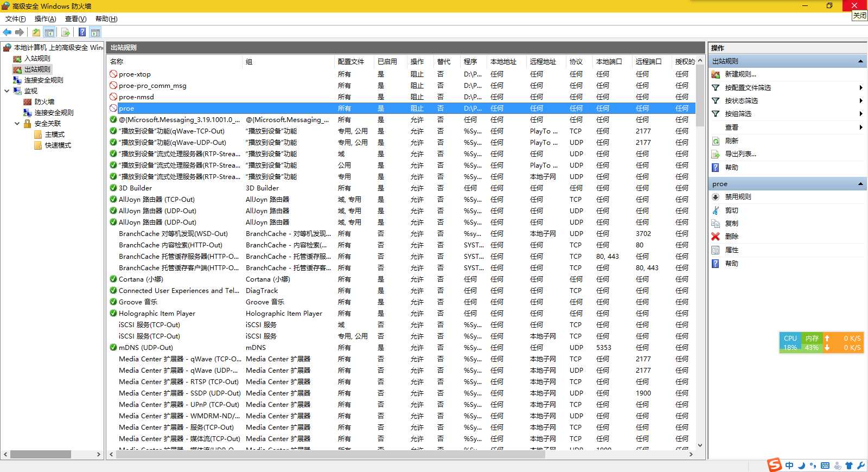
Task: Click the Up One Level folder icon
Action: 36,32
